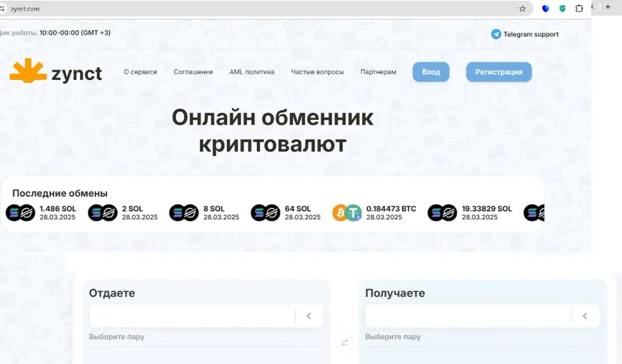Expand the Получаете currency dropdown chevron

(585, 315)
